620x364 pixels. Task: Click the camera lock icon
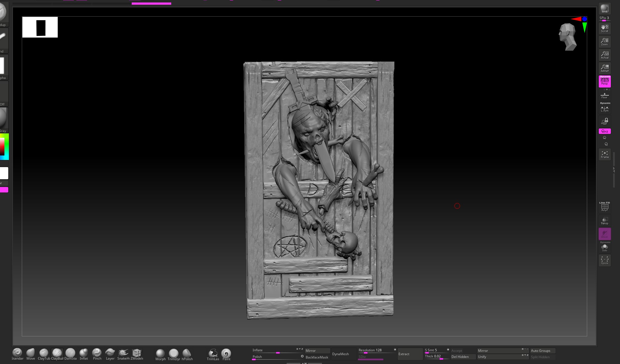pyautogui.click(x=605, y=121)
